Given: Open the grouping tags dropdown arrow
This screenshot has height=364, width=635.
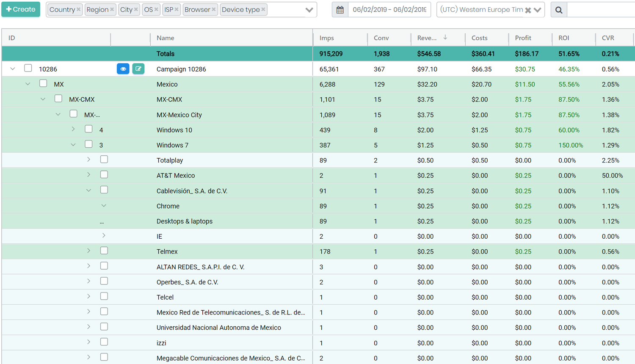Looking at the screenshot, I should pyautogui.click(x=309, y=10).
